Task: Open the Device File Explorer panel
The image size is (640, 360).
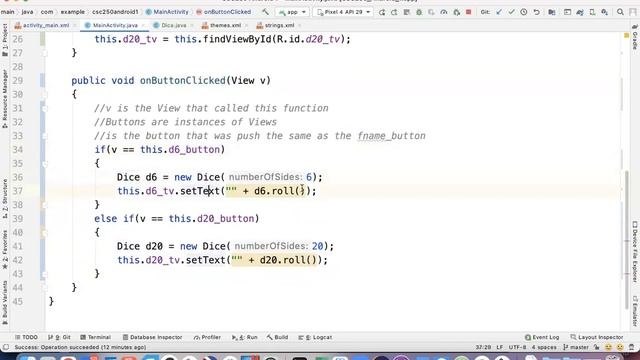Action: click(x=635, y=251)
